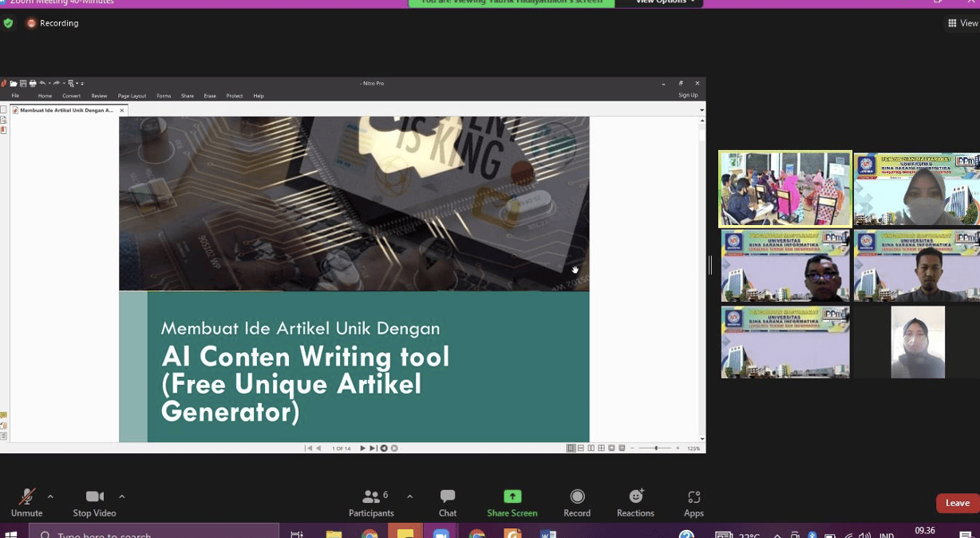Expand the audio settings caret beside Unmute
This screenshot has width=980, height=538.
(x=50, y=496)
